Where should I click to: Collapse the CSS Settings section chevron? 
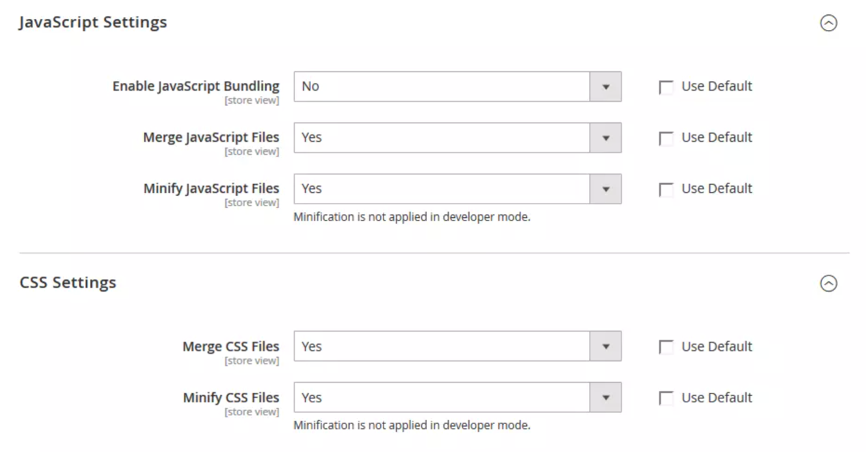(829, 283)
